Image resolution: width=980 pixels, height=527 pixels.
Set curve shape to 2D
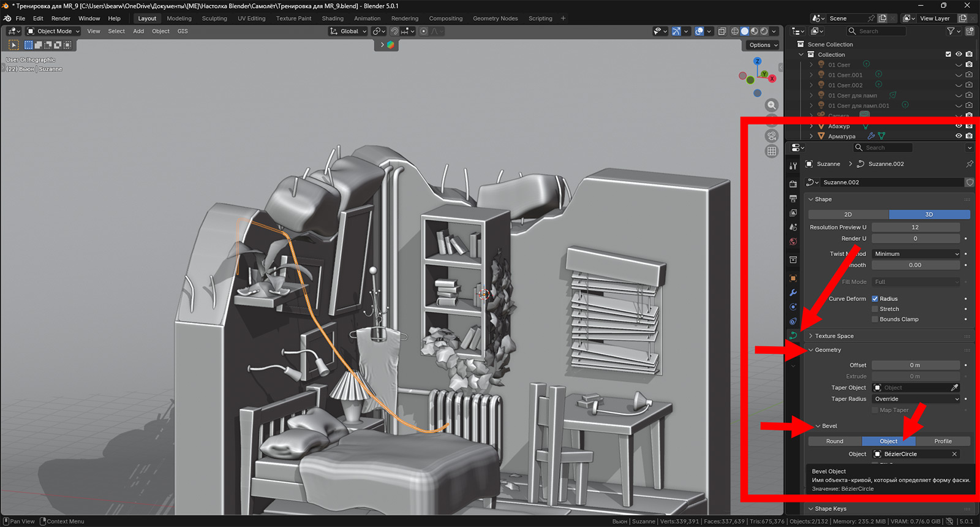coord(848,214)
